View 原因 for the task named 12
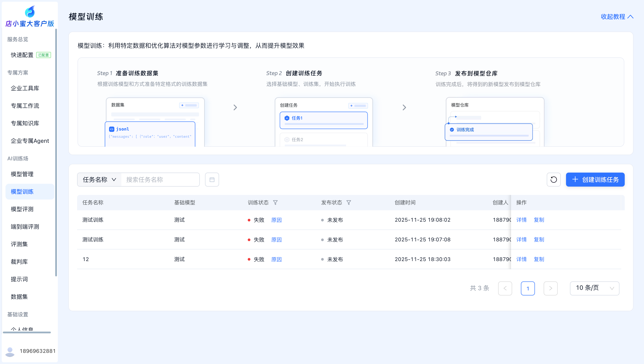This screenshot has height=364, width=644. [276, 259]
